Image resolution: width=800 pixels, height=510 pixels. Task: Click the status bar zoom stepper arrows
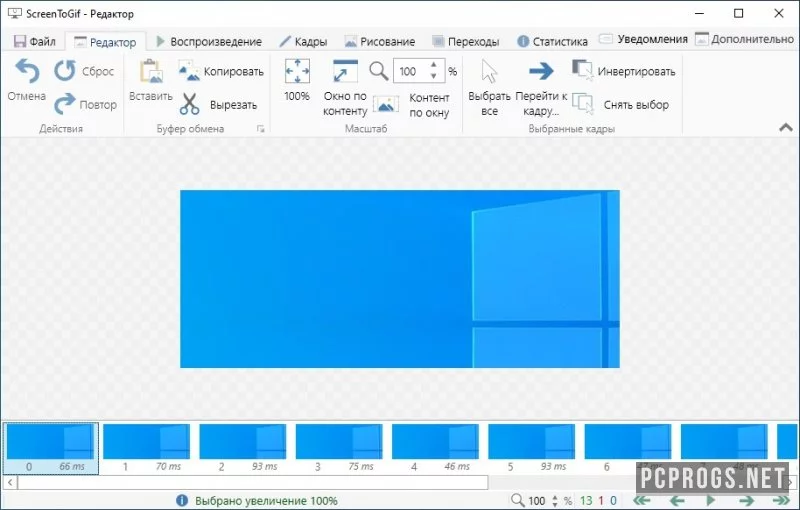coord(555,500)
